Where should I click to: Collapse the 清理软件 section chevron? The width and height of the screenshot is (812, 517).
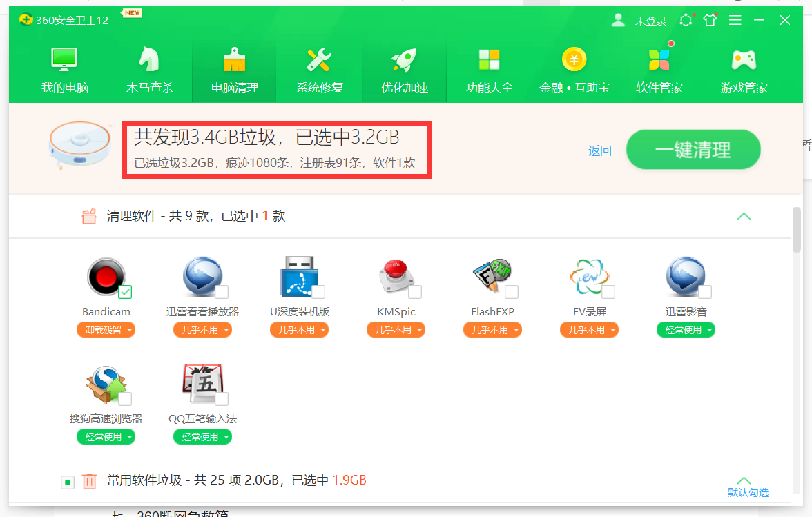tap(744, 216)
